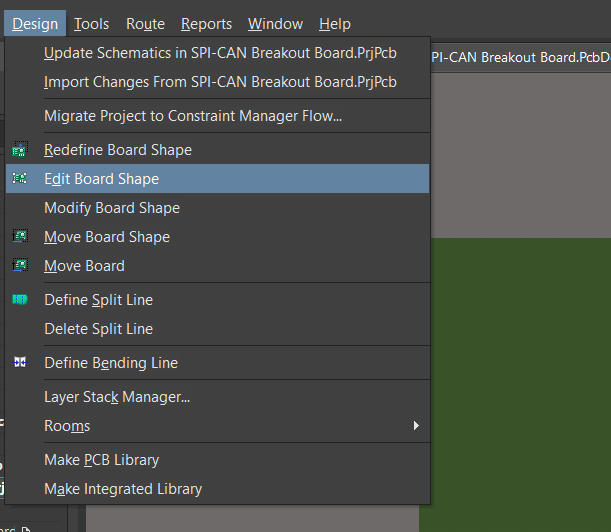Open Layer Stack Manager
The width and height of the screenshot is (611, 532).
pyautogui.click(x=218, y=397)
